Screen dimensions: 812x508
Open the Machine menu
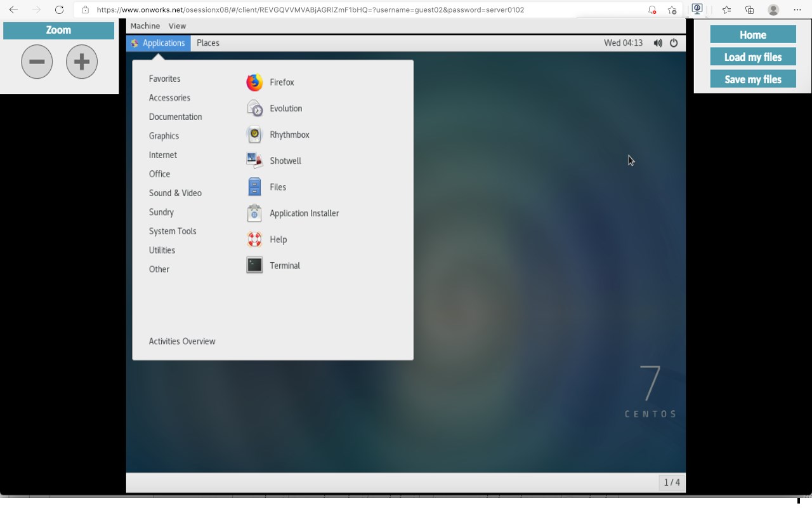point(145,26)
